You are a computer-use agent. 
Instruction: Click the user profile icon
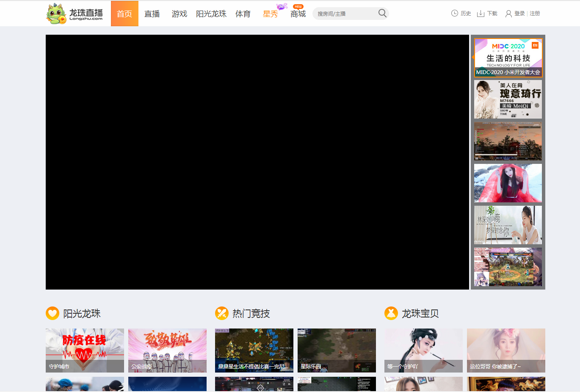click(x=508, y=14)
